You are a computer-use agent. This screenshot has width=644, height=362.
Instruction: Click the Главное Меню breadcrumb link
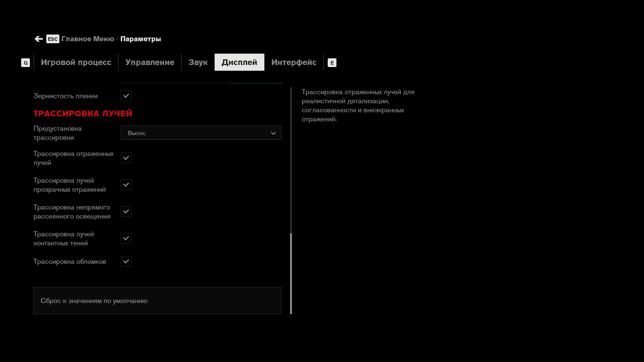[x=88, y=39]
